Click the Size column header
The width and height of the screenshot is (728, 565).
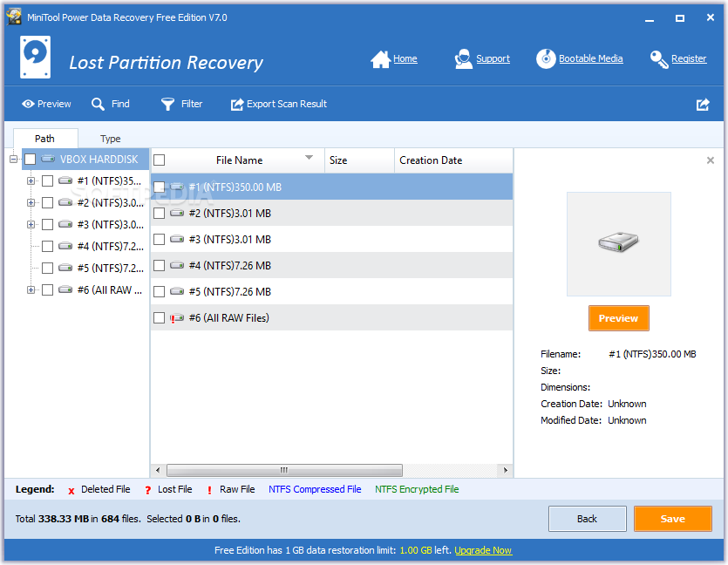click(x=359, y=160)
